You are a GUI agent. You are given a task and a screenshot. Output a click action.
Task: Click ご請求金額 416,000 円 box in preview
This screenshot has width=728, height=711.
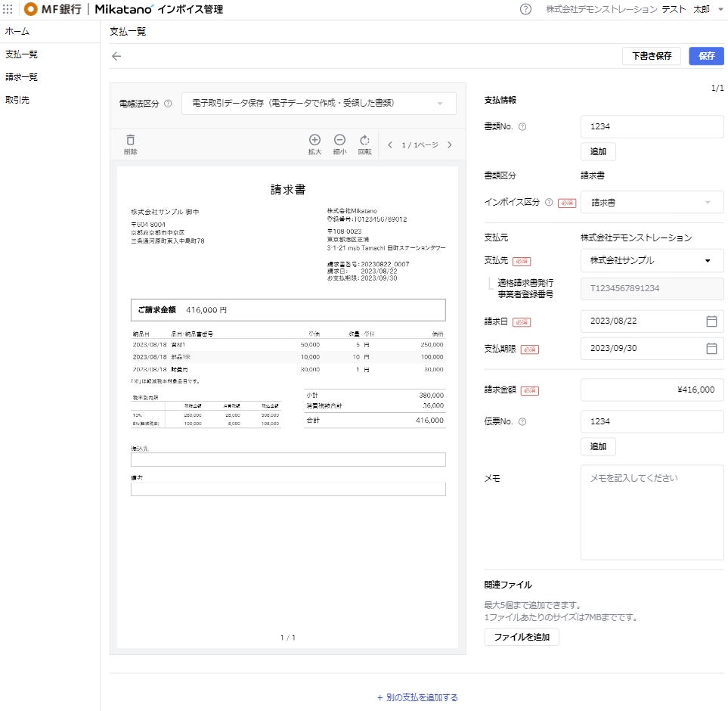[288, 310]
